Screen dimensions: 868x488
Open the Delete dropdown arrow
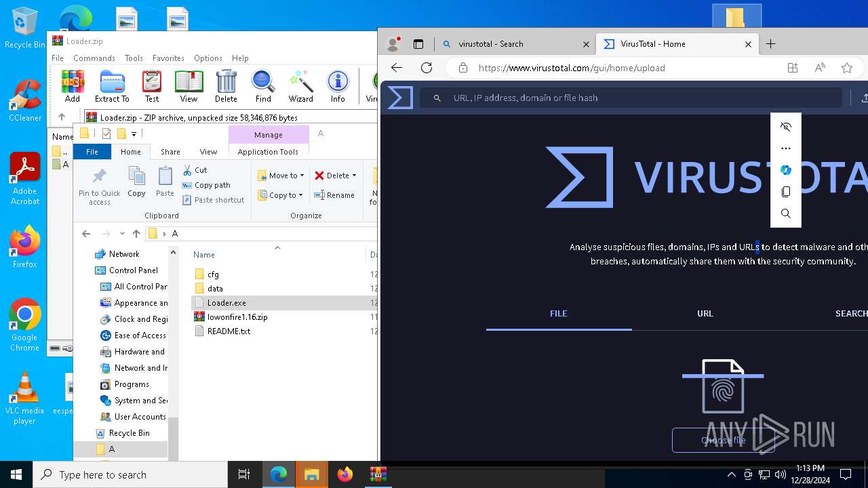point(354,176)
